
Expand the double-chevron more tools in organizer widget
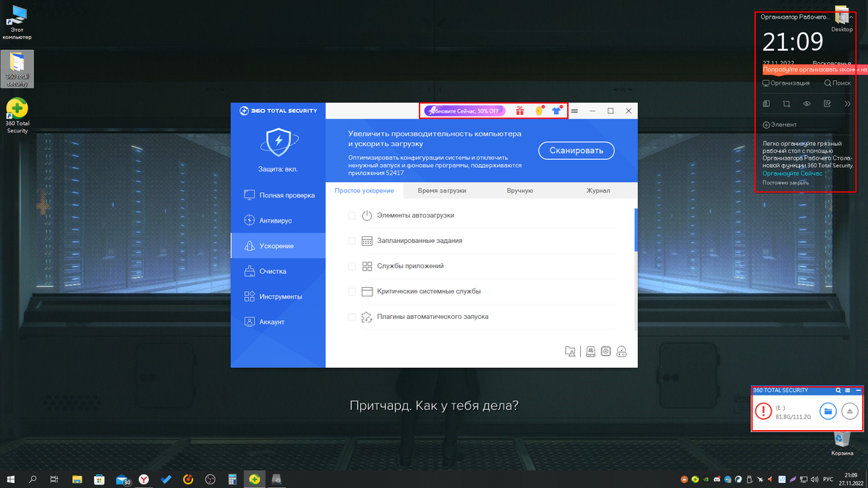coord(848,104)
